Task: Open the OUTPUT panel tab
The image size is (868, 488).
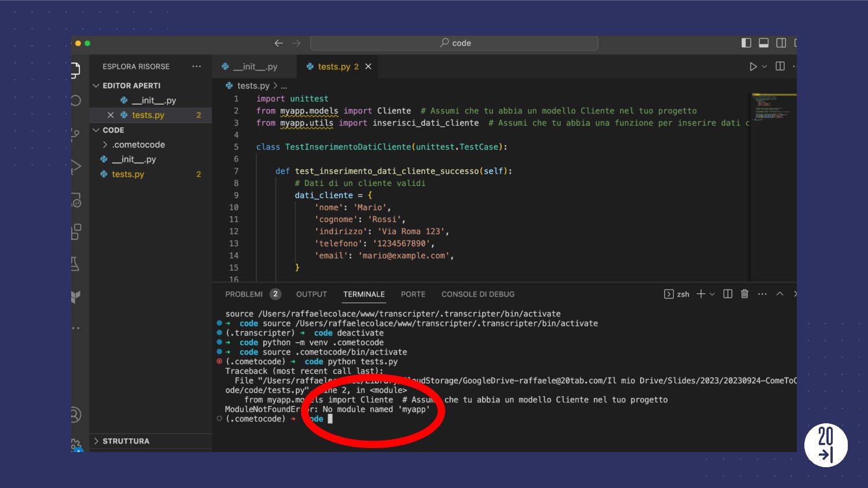Action: 311,294
